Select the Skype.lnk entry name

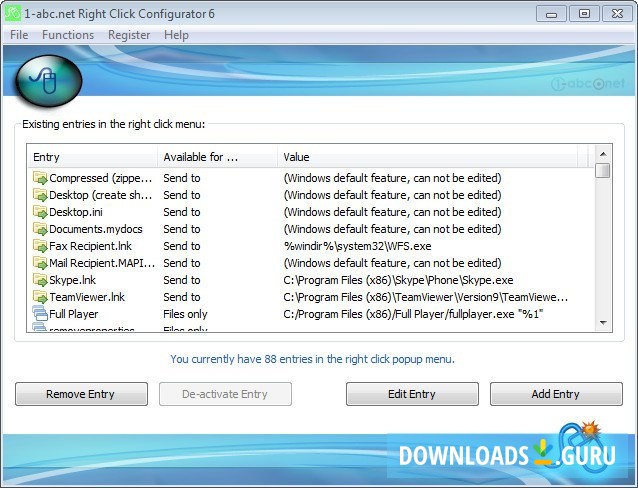coord(72,280)
